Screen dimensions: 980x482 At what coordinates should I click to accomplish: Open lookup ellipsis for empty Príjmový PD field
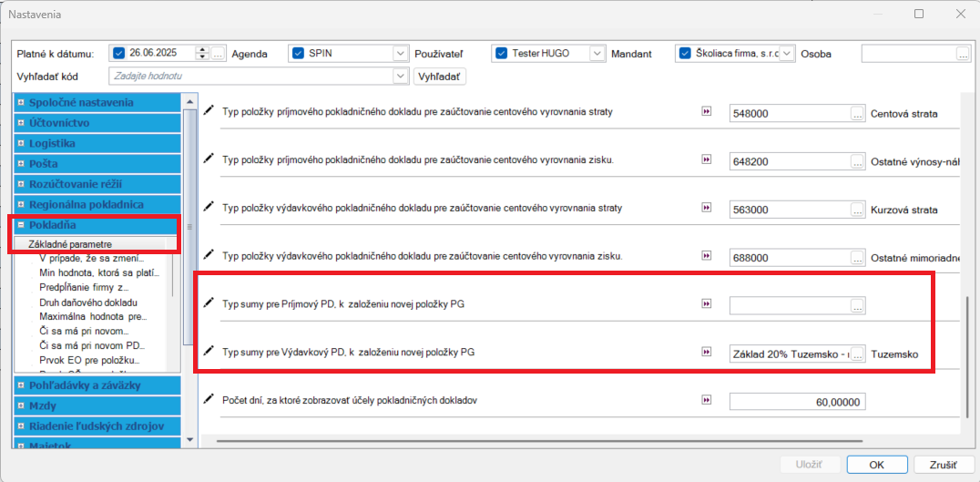coord(858,306)
